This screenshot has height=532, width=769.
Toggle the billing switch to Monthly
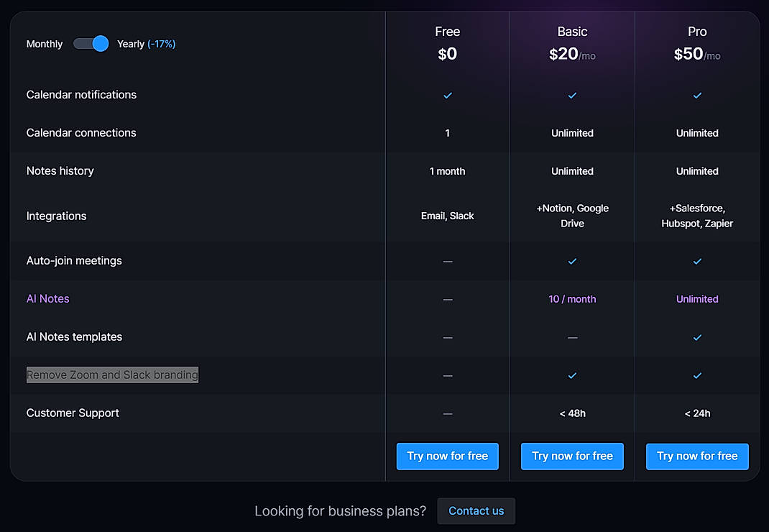[91, 44]
